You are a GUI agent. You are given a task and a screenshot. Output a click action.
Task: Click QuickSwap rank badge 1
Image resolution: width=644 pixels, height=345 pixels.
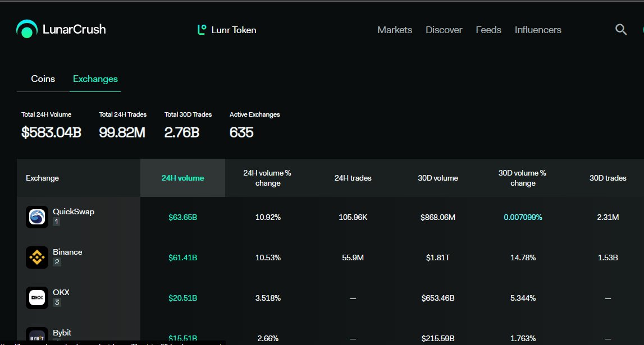pyautogui.click(x=56, y=222)
